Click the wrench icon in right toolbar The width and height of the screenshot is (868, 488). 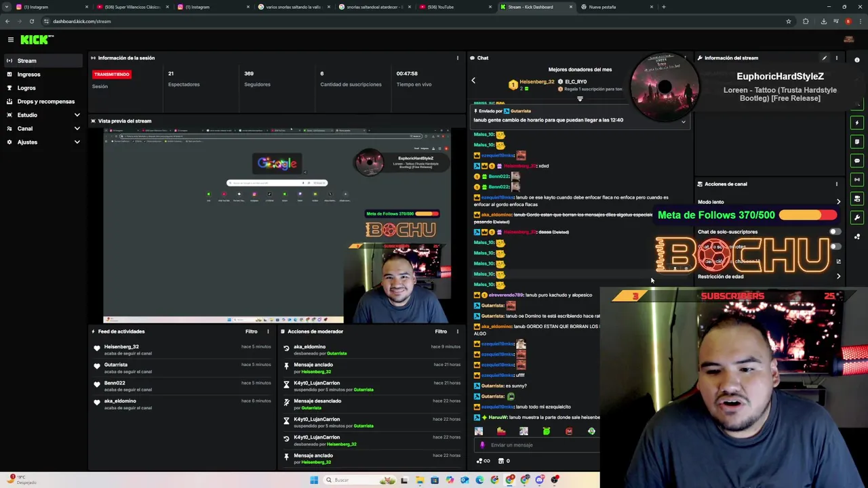857,218
